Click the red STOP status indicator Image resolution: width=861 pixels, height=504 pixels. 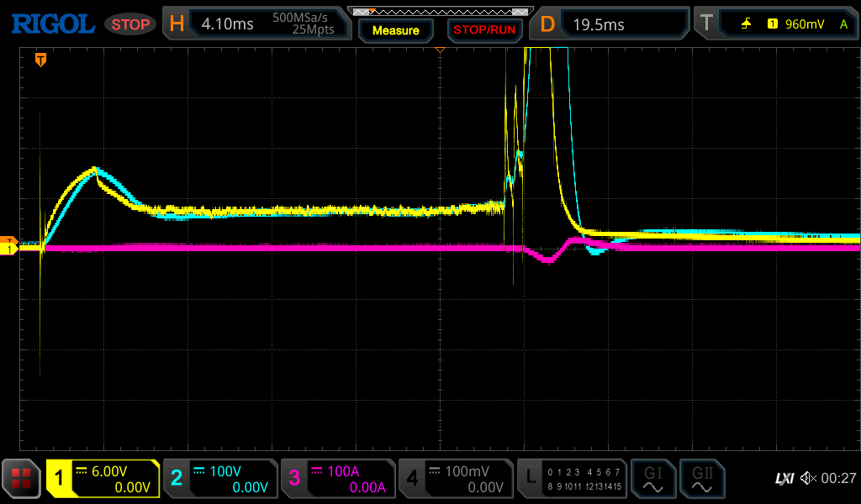coord(129,24)
